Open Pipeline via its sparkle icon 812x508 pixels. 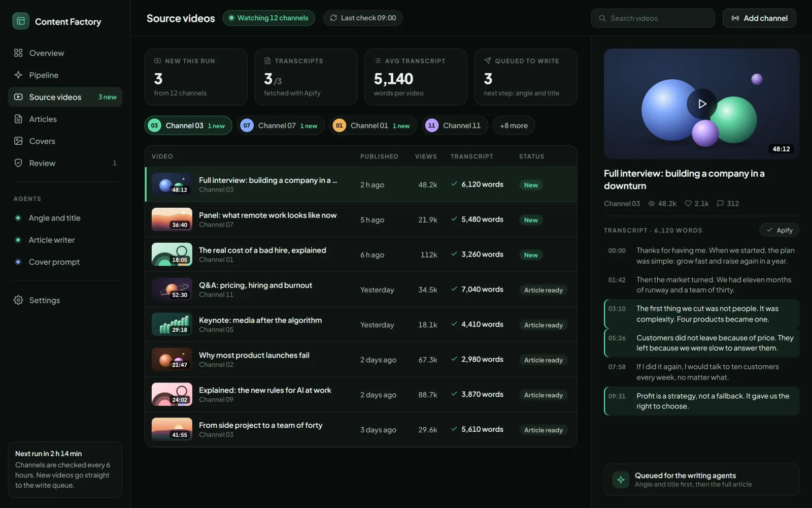18,75
